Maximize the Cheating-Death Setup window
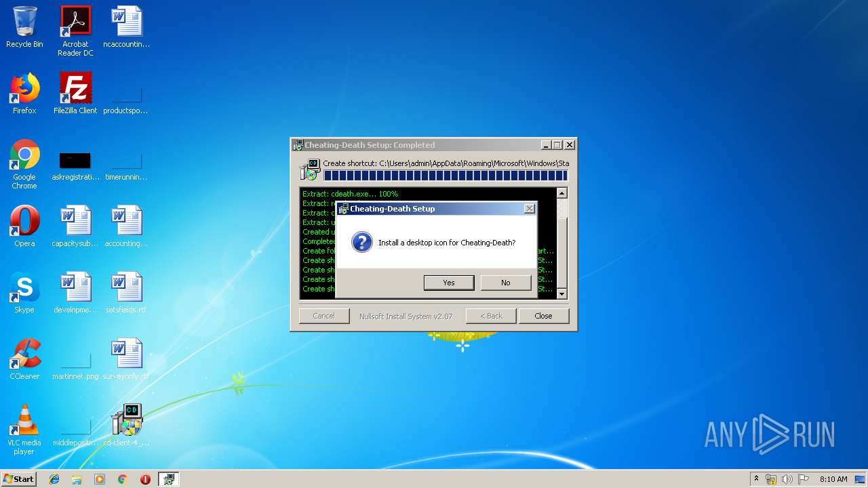 coord(557,145)
